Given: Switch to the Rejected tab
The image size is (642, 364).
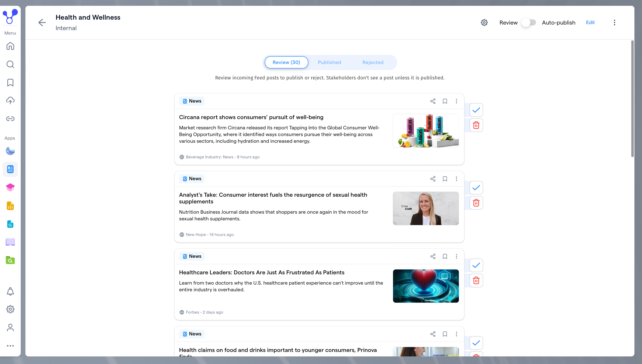Looking at the screenshot, I should pos(373,62).
